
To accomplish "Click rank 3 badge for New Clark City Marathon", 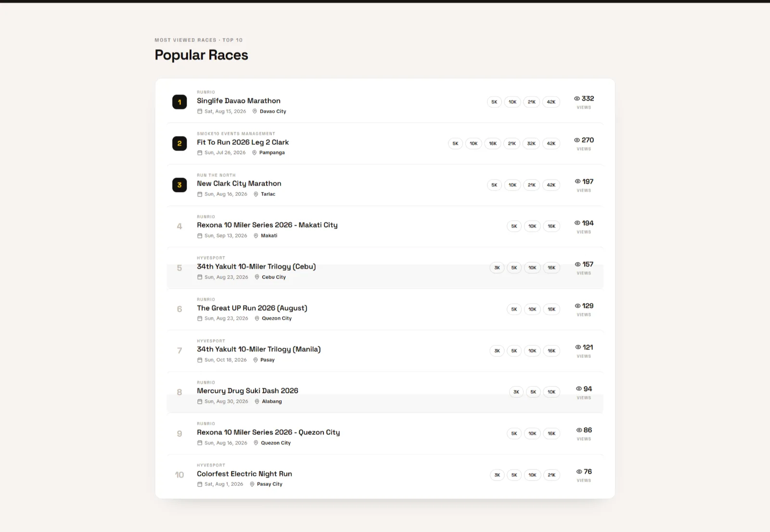I will coord(180,185).
